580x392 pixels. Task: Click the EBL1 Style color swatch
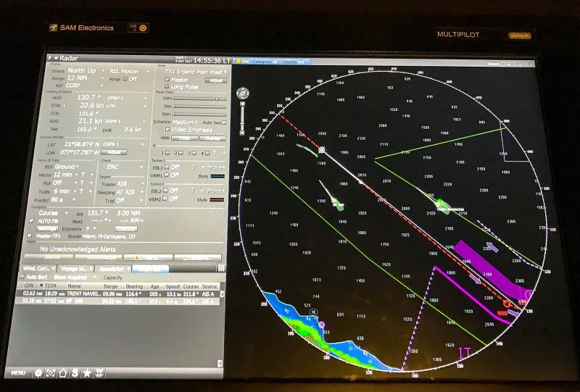[x=217, y=176]
